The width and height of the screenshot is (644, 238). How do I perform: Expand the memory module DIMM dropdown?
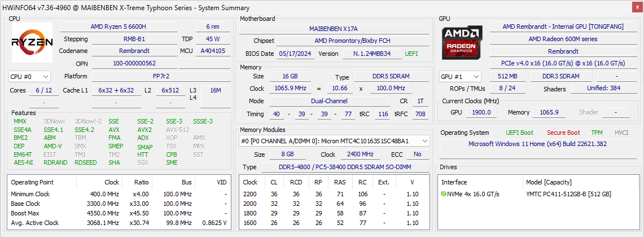pos(334,140)
